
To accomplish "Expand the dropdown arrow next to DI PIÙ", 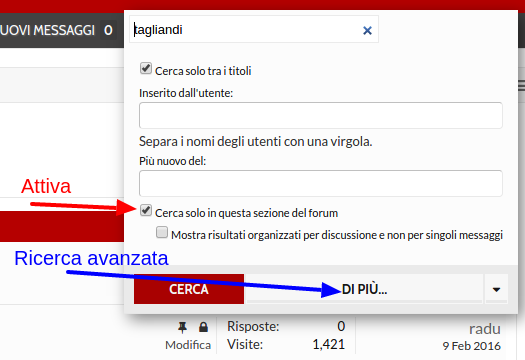I will (496, 289).
